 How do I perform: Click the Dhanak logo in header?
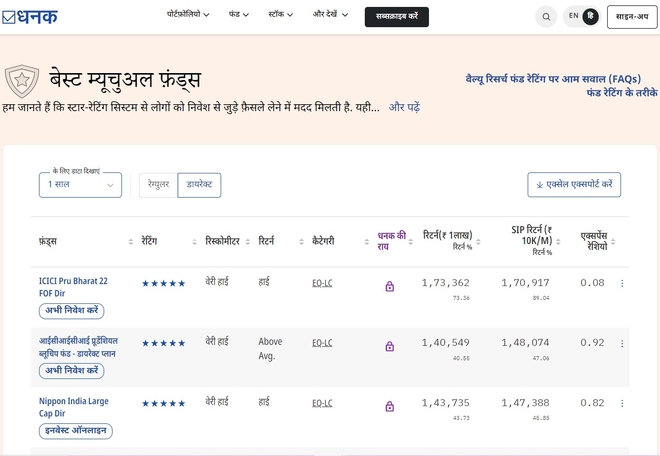tap(30, 17)
